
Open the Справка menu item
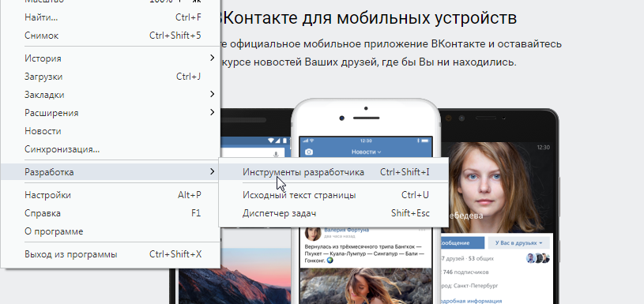coord(110,213)
